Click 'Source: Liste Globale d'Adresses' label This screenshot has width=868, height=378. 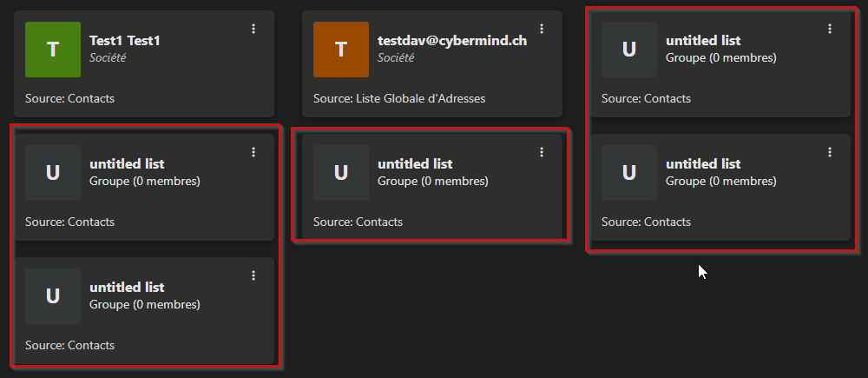(x=399, y=99)
